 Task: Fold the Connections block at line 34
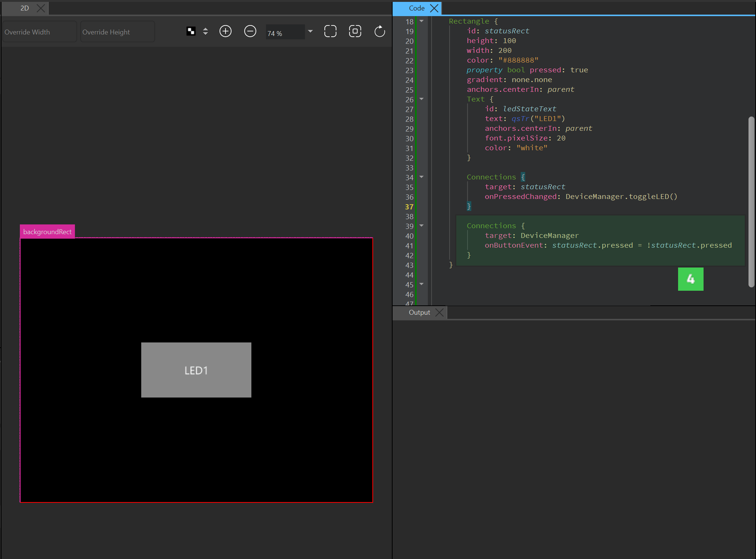(x=421, y=177)
